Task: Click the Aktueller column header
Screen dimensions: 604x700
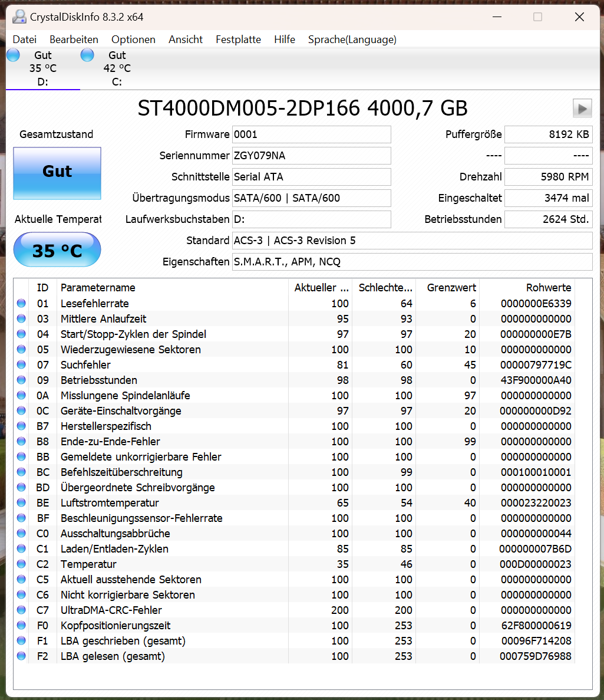Action: click(x=321, y=288)
